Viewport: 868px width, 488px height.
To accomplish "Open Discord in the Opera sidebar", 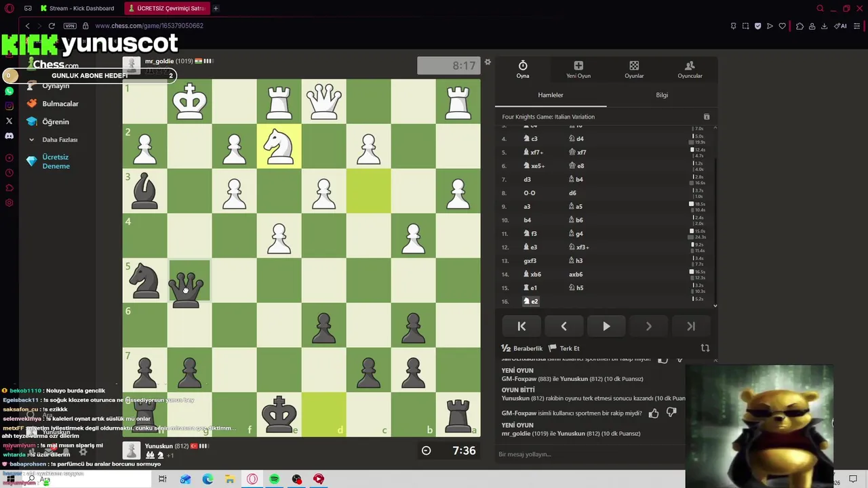I will tap(9, 136).
